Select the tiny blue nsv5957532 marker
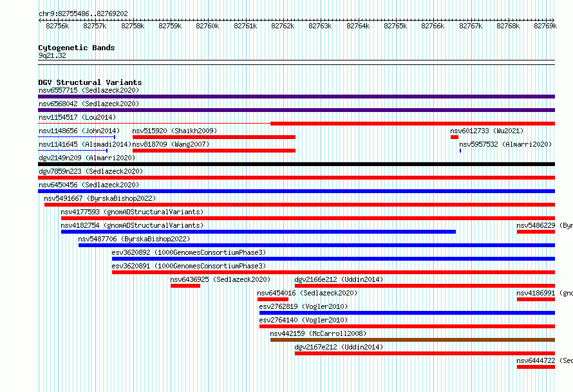Screen dimensions: 573x392 tap(460, 151)
